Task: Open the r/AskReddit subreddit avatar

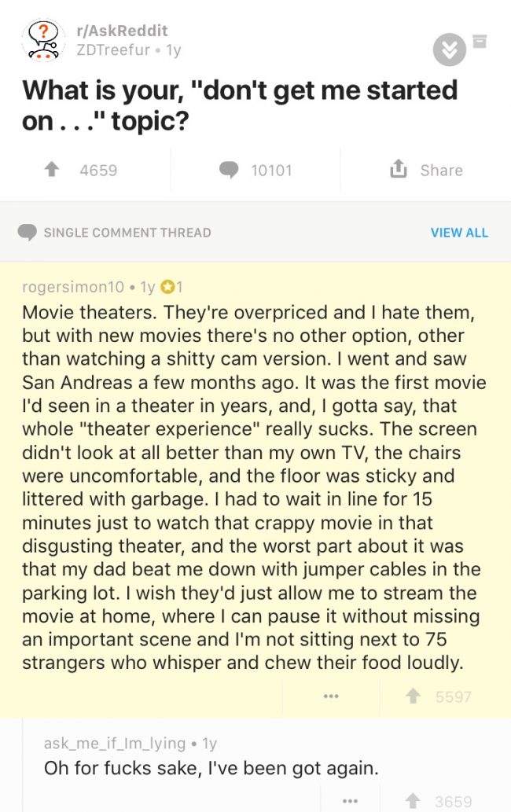Action: point(43,40)
